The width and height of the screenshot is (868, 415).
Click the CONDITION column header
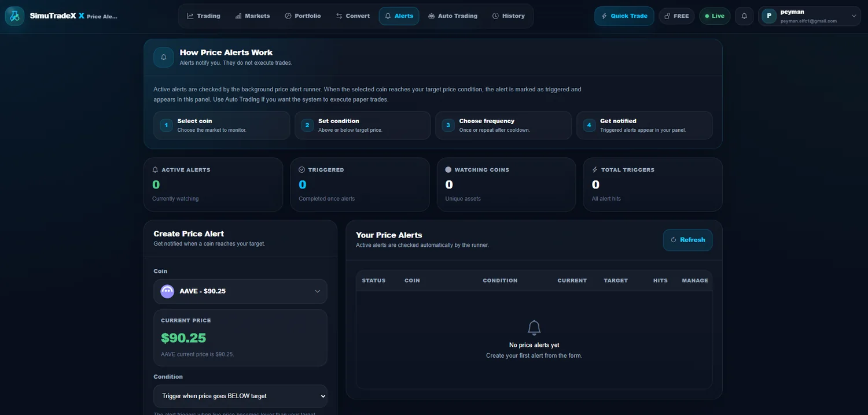tap(500, 280)
